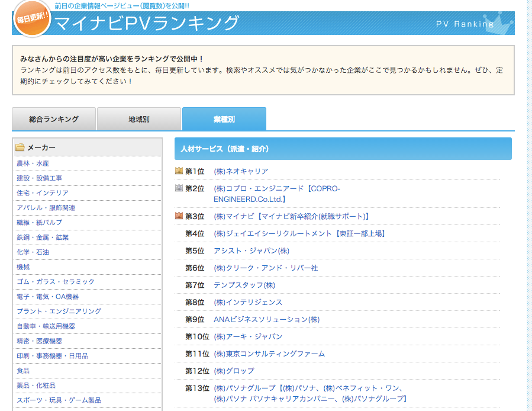The image size is (532, 411).
Task: Open the ANAビジネスソリューション(株) link
Action: pos(267,320)
